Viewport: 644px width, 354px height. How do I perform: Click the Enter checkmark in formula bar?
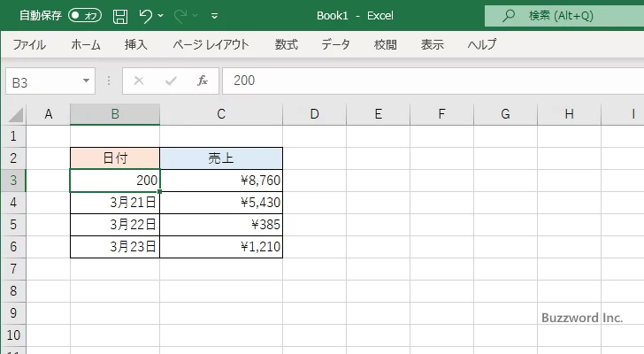tap(171, 81)
